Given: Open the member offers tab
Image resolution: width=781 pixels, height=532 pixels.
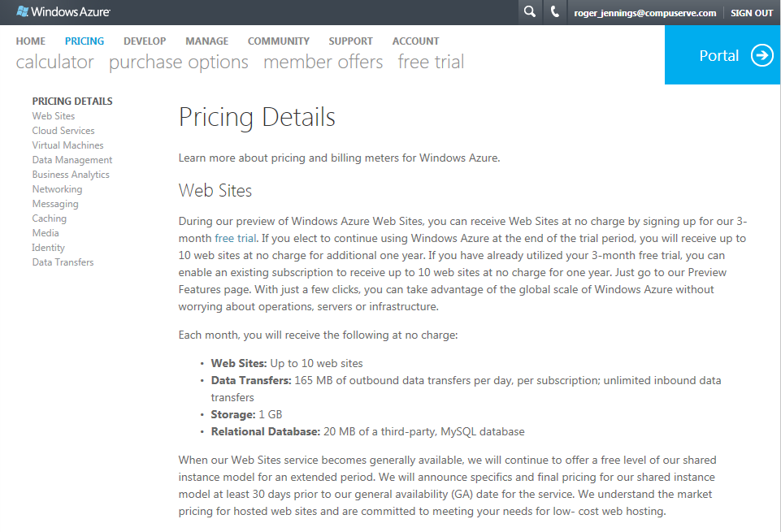Looking at the screenshot, I should (x=323, y=63).
